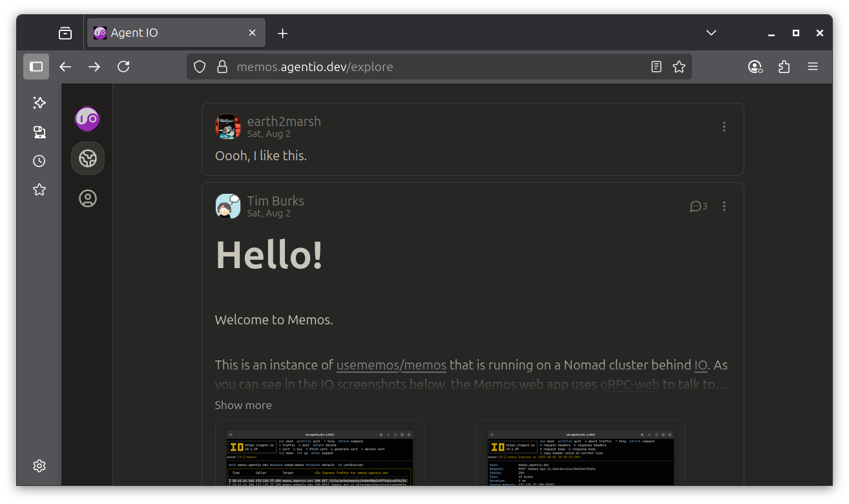Close the Agent IO tab
849x504 pixels.
[x=252, y=33]
